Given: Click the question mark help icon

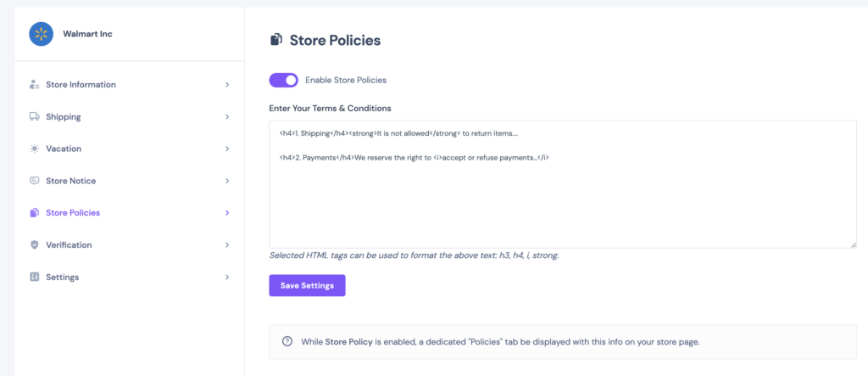Looking at the screenshot, I should click(x=287, y=341).
